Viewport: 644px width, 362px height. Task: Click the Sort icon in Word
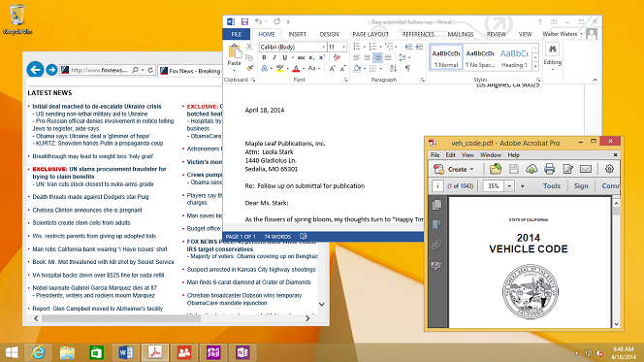(x=393, y=68)
